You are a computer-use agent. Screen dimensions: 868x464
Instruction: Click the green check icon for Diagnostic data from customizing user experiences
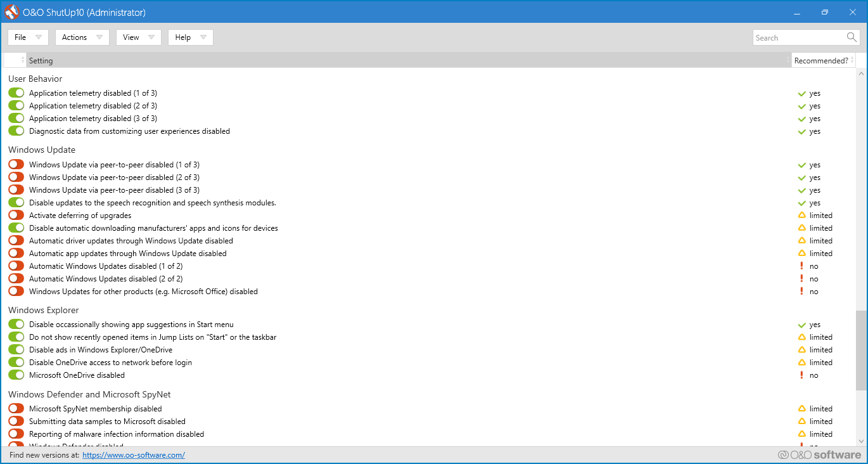click(x=802, y=131)
